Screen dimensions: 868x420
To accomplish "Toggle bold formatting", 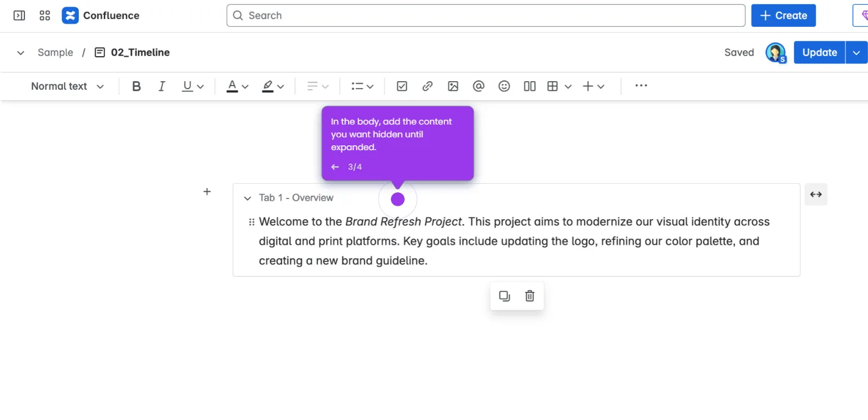I will (x=137, y=86).
